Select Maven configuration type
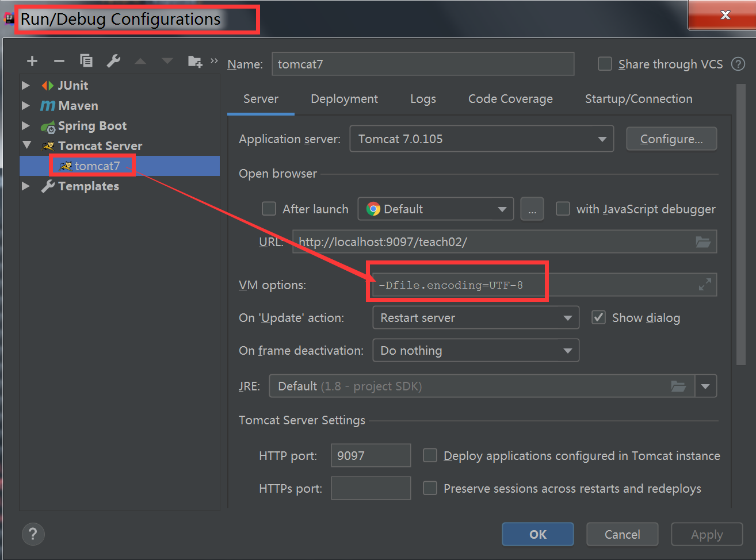756x560 pixels. pos(78,106)
